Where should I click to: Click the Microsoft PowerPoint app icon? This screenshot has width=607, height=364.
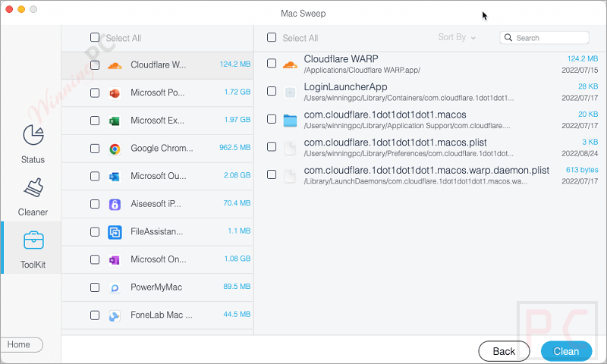click(x=115, y=93)
